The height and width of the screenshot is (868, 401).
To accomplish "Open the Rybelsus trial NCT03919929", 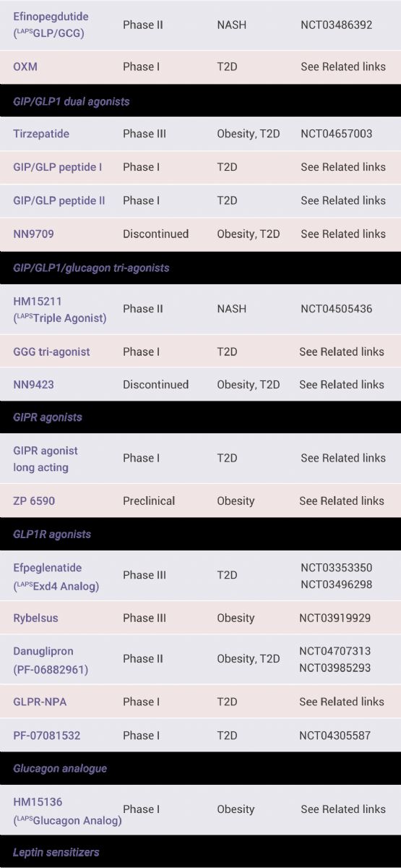I will pos(335,618).
